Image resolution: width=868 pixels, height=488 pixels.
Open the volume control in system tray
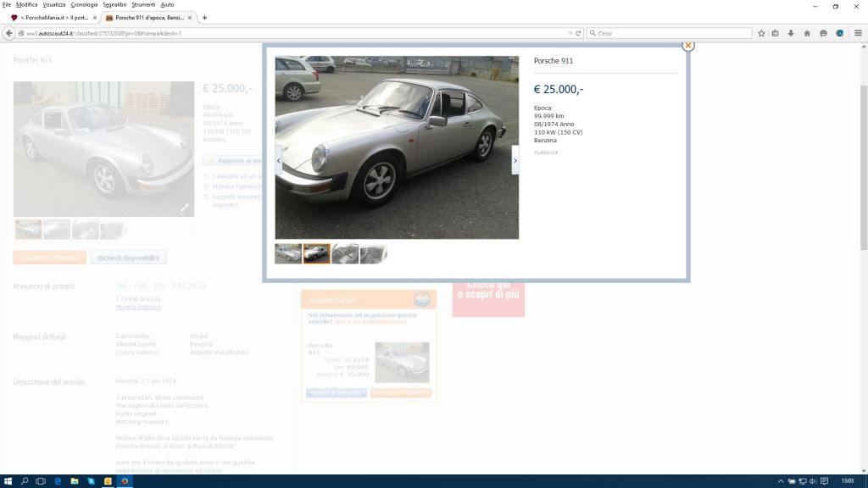click(x=813, y=481)
